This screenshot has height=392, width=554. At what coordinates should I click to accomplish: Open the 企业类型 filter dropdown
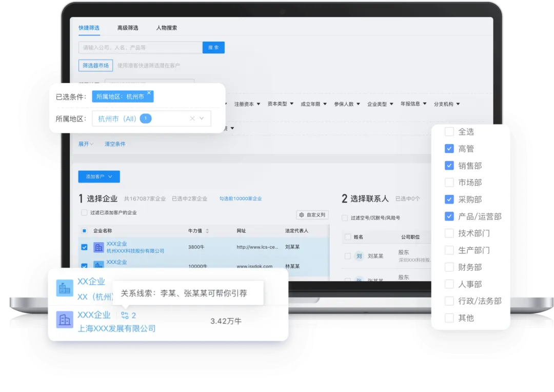pos(380,104)
